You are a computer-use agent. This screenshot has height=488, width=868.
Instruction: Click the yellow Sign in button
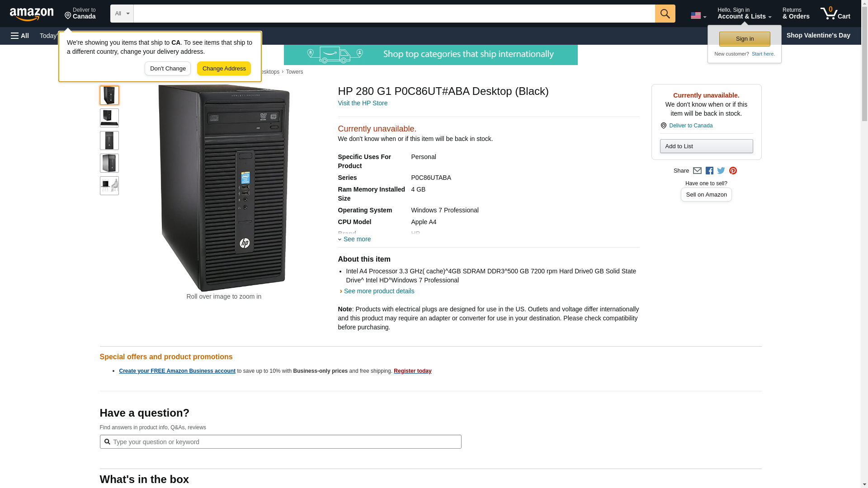(745, 39)
